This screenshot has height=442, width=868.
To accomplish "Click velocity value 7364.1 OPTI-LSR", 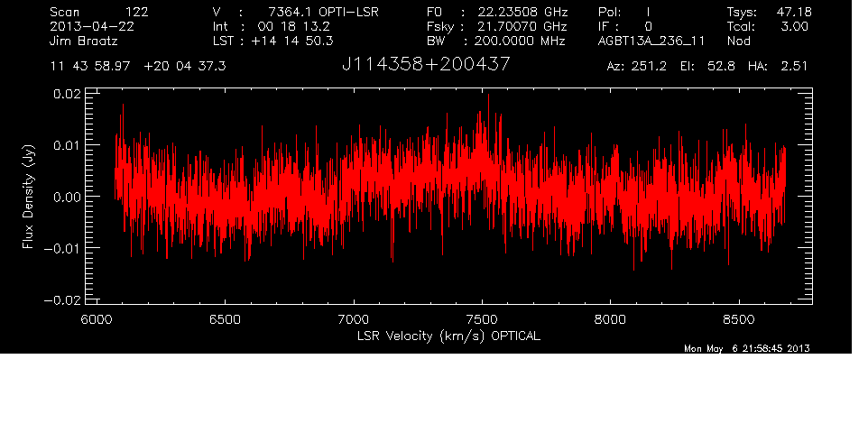I will (x=323, y=12).
